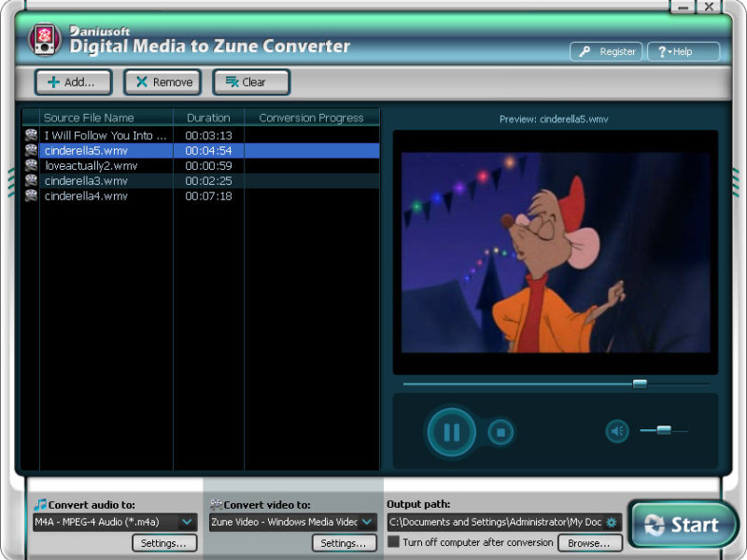Click the 00:04:54 duration cell
Image resolution: width=747 pixels, height=560 pixels.
[x=208, y=150]
